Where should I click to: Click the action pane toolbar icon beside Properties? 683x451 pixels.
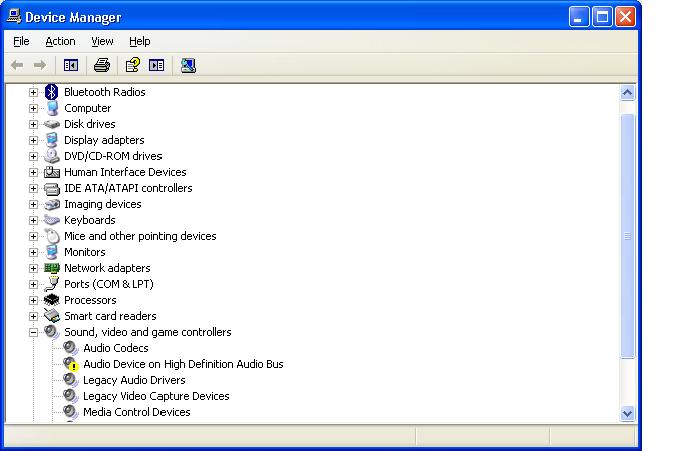(156, 65)
